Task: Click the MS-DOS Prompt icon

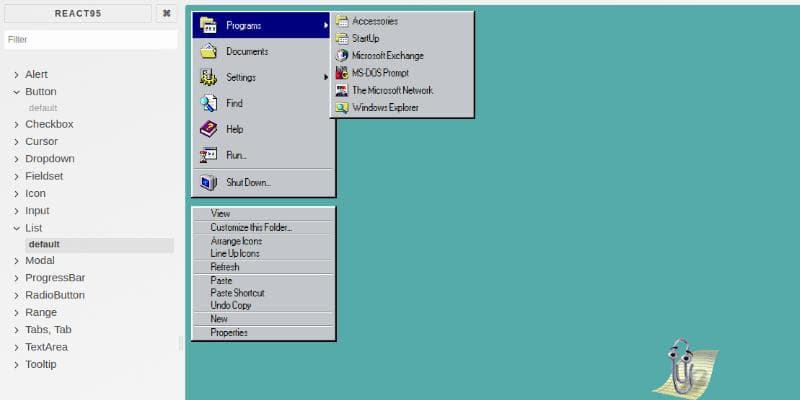Action: [x=342, y=73]
